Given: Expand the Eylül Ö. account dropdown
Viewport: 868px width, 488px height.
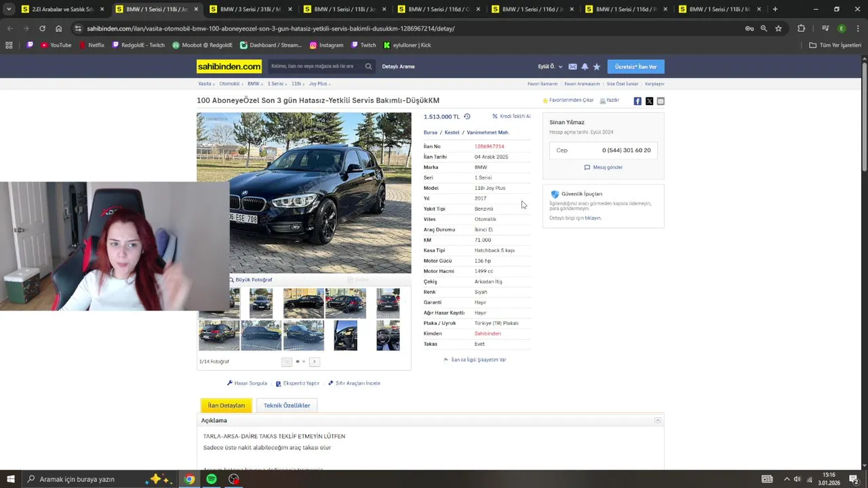Looking at the screenshot, I should tap(550, 66).
